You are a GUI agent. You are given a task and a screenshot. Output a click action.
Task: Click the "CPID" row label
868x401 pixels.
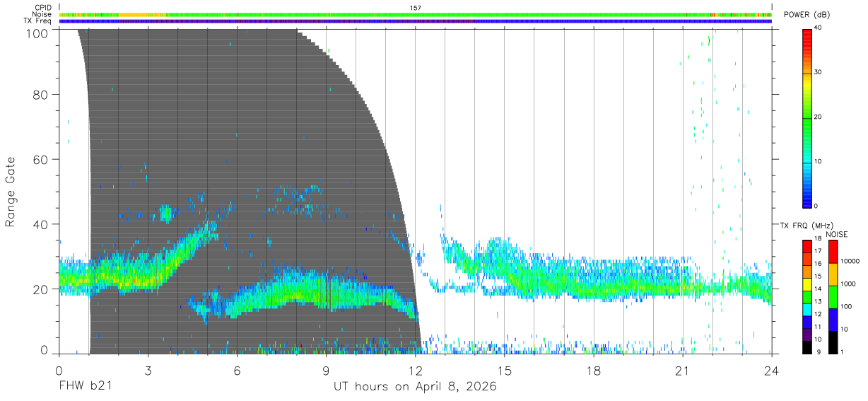(x=44, y=8)
